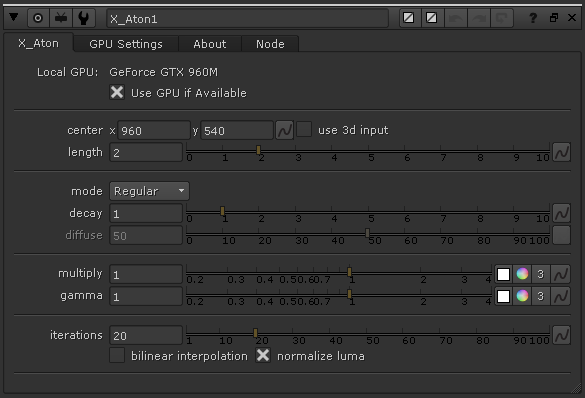Screen dimensions: 585x398
Task: Click the length value field
Action: point(146,152)
